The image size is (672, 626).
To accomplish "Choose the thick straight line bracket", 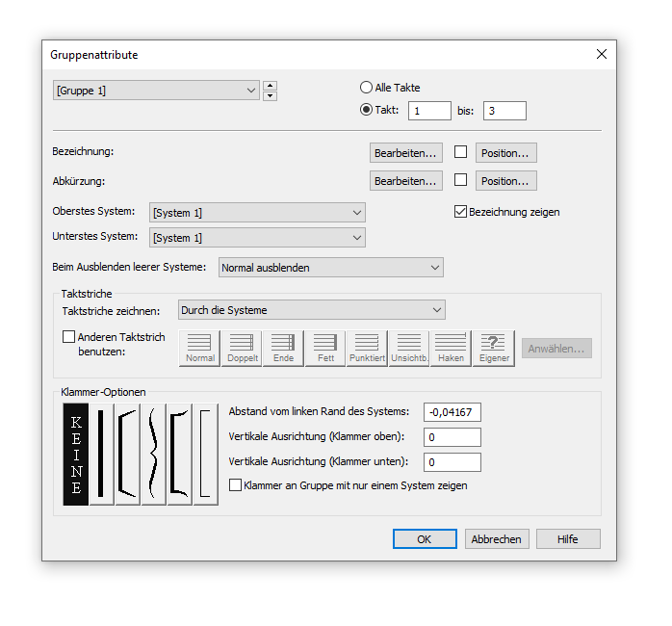I will click(101, 455).
